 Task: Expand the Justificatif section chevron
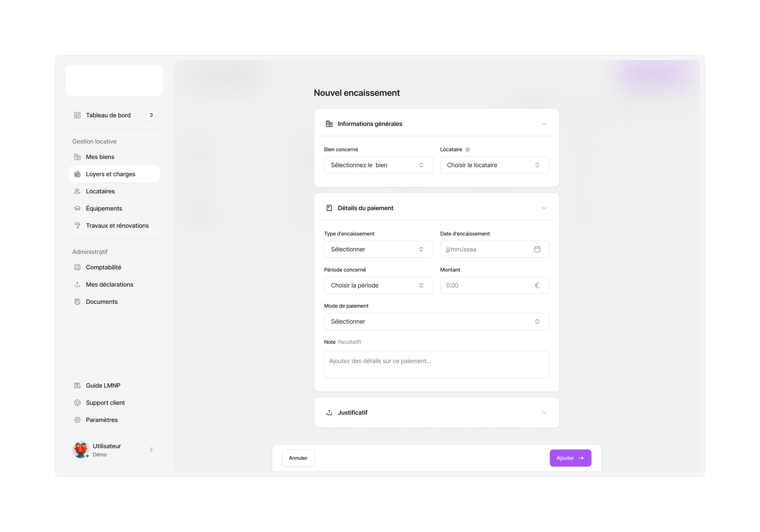[x=544, y=412]
